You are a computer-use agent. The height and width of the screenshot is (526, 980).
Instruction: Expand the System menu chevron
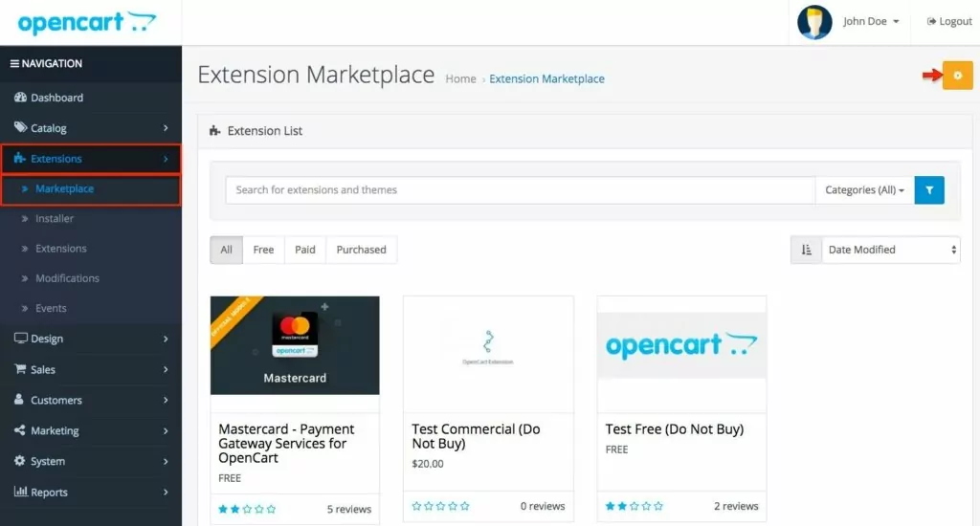(166, 462)
